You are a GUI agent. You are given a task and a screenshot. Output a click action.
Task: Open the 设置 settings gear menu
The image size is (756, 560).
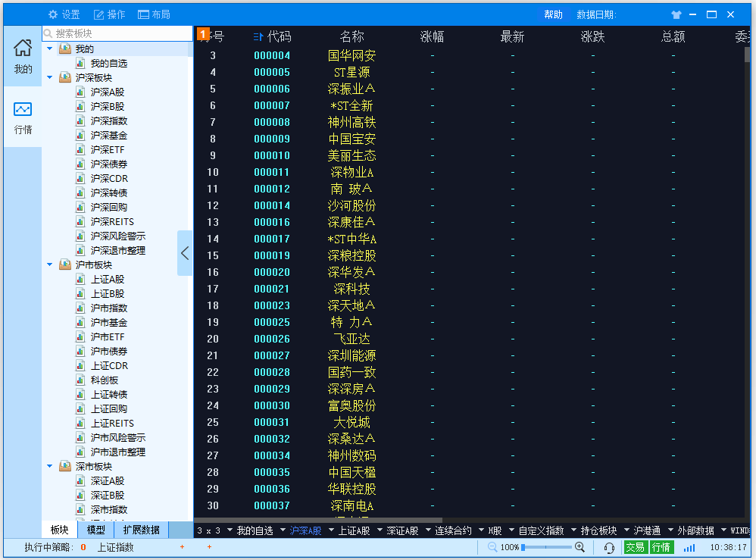[64, 14]
